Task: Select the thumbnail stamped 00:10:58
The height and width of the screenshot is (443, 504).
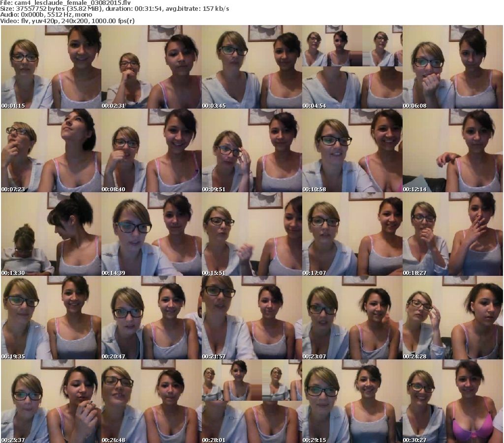Action: (x=352, y=150)
